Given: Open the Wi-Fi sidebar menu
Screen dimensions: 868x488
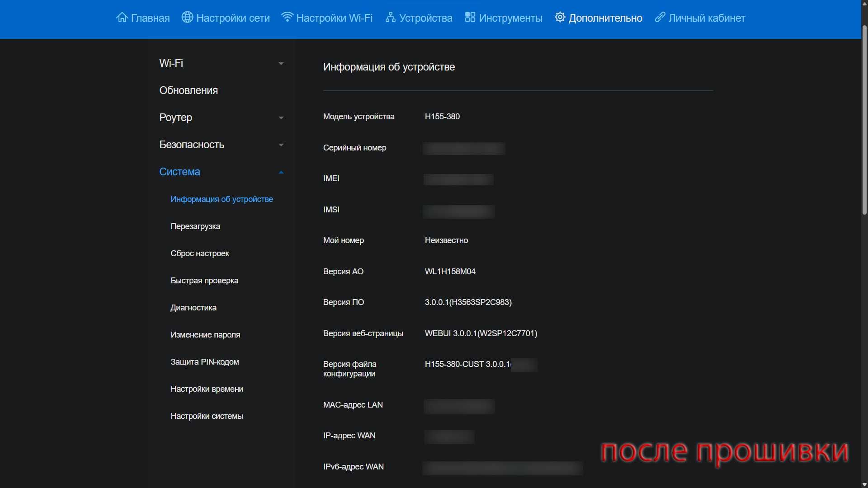Looking at the screenshot, I should click(171, 63).
